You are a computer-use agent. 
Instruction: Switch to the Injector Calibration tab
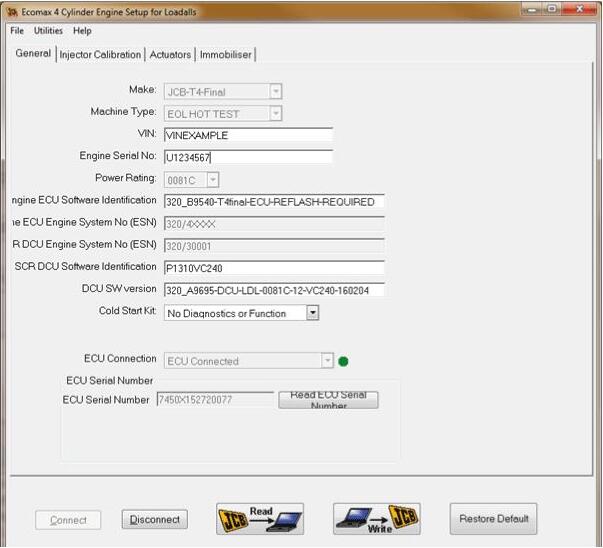100,55
